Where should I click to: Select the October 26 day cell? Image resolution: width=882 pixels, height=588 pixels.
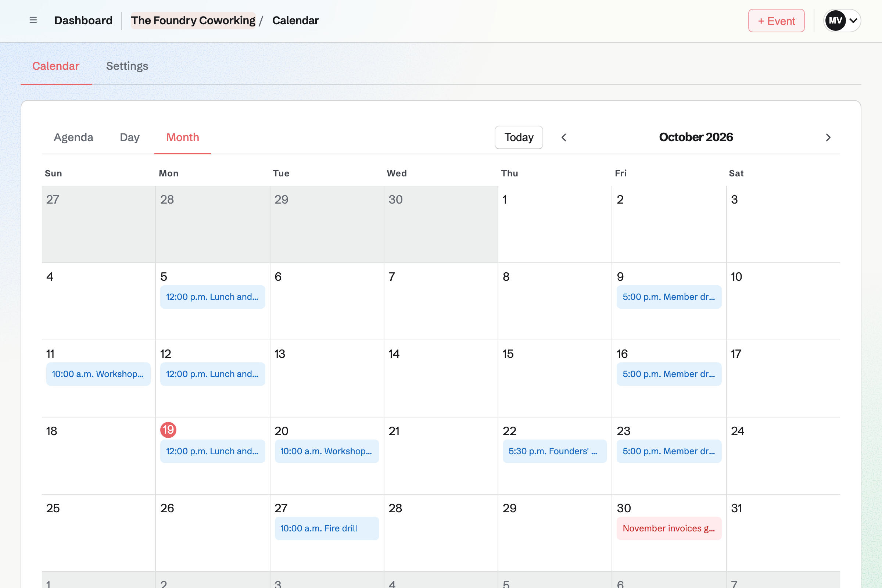point(213,533)
